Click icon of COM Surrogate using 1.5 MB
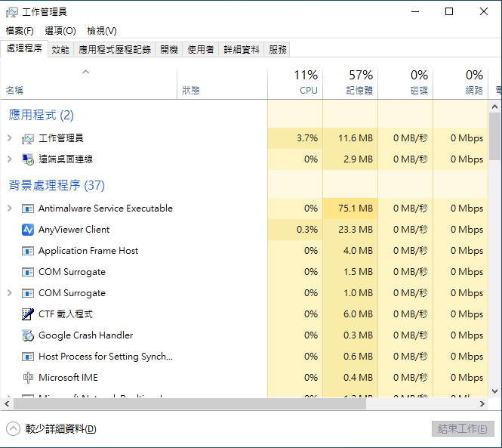This screenshot has width=502, height=448. 28,272
